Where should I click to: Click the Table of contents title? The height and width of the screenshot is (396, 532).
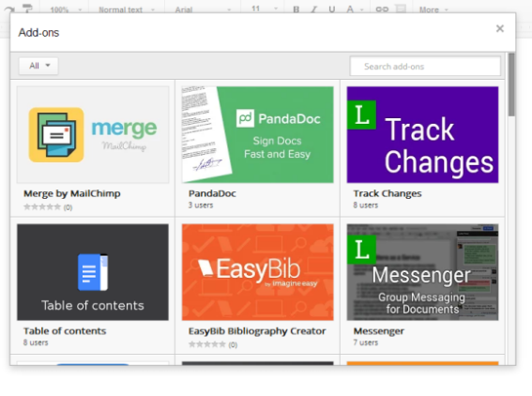point(65,331)
